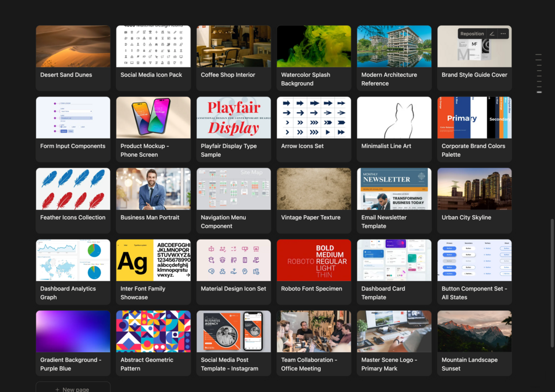
Task: Click the "Dashboard Analytics Graph" title
Action: point(68,293)
